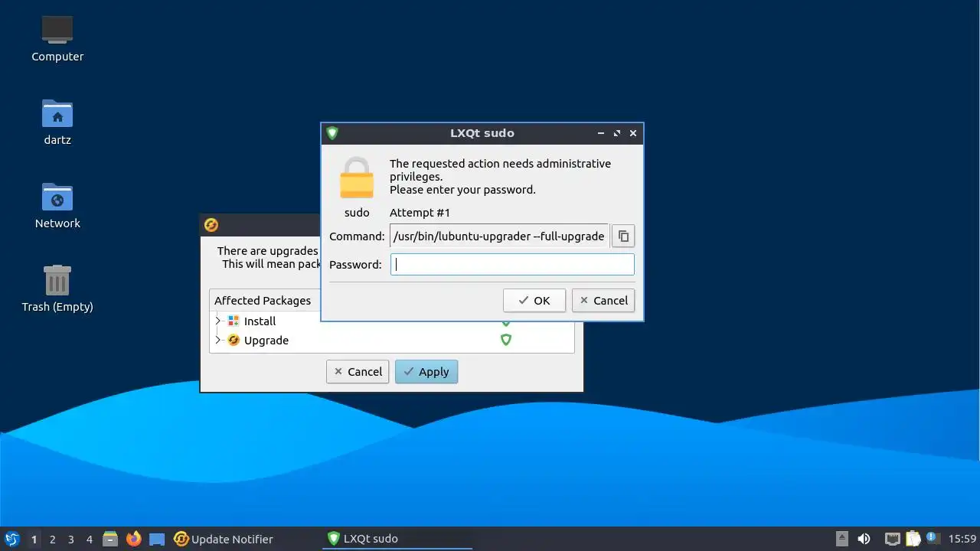Expand the Upgrade package group
Viewport: 980px width, 551px height.
click(x=218, y=341)
